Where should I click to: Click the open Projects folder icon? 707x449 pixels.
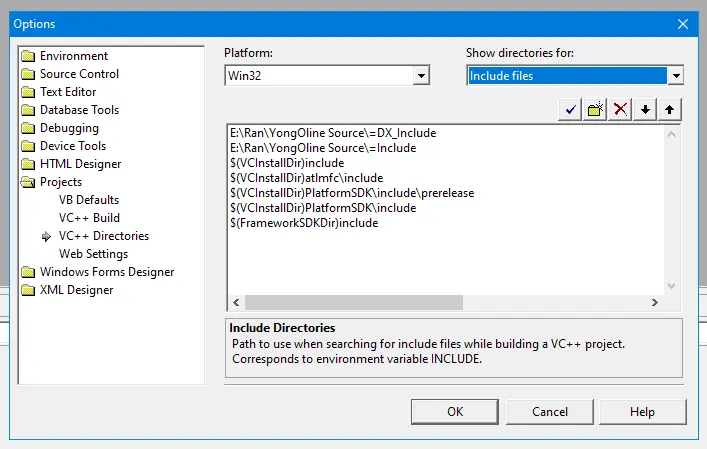point(28,182)
